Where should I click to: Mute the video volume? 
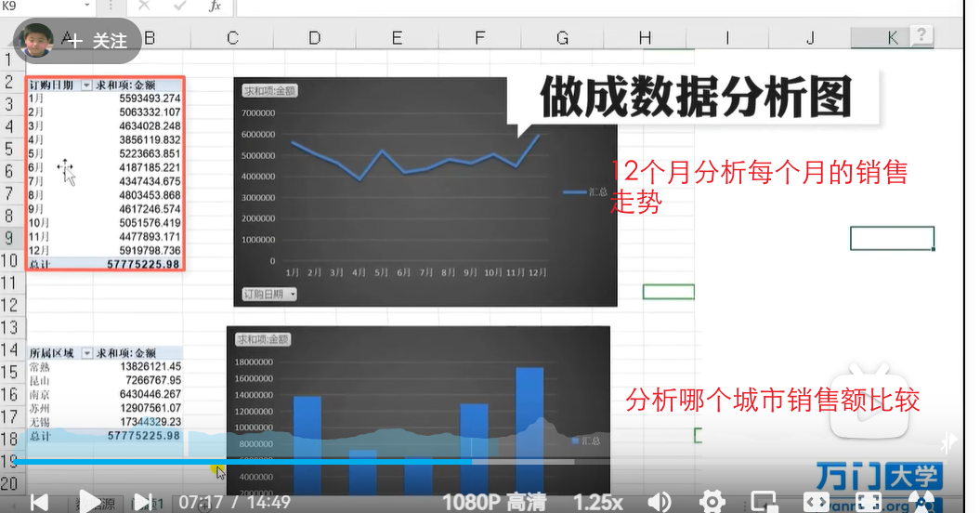tap(660, 502)
